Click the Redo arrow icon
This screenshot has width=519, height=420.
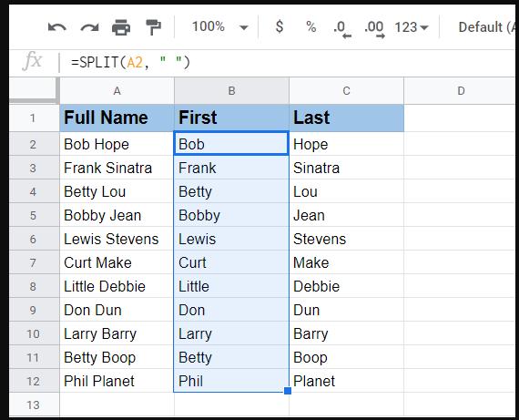tap(89, 27)
